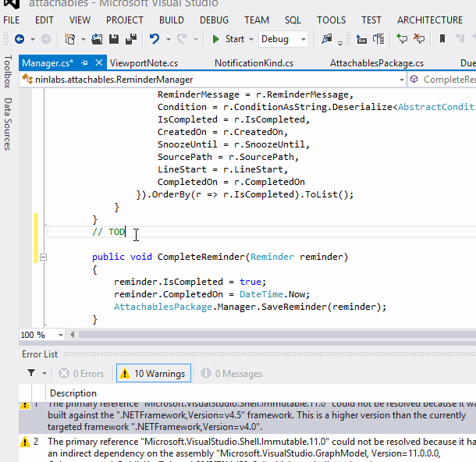Open the Data Sources side panel
This screenshot has width=476, height=462.
pos(8,124)
